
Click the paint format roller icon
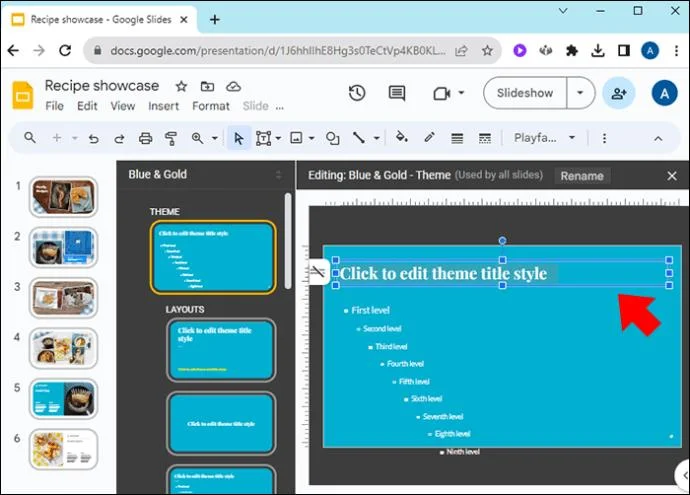(x=171, y=139)
